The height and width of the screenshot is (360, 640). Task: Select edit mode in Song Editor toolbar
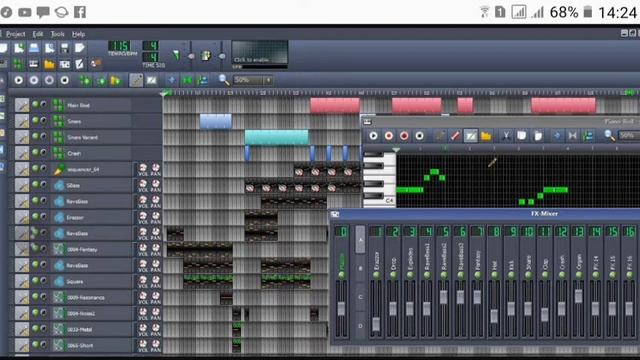[151, 80]
